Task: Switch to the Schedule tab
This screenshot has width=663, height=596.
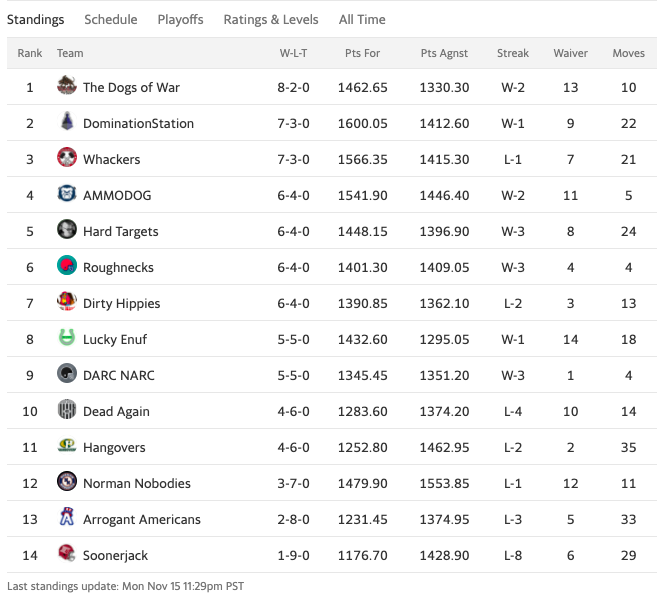Action: point(111,19)
